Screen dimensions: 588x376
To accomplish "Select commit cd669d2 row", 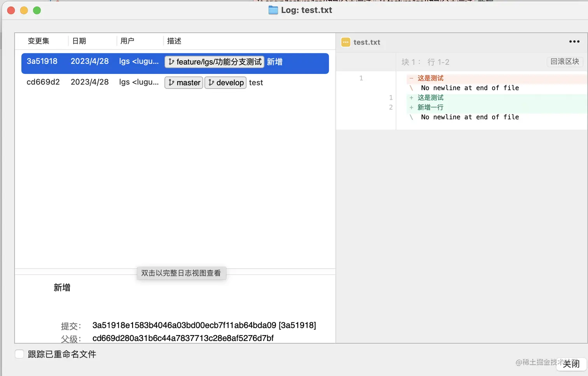I will point(175,83).
